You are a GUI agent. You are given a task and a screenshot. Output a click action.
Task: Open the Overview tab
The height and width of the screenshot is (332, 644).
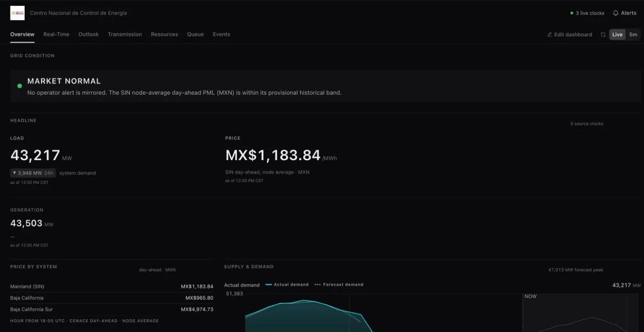(x=22, y=34)
